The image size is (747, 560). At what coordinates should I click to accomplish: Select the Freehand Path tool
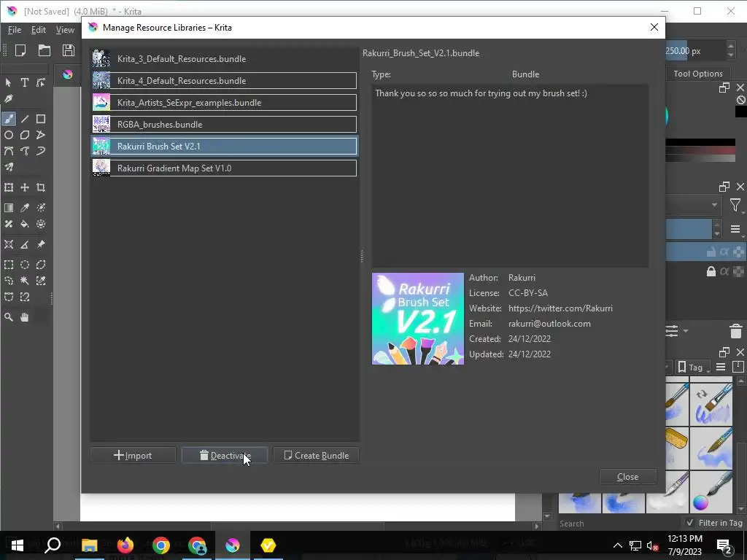point(24,151)
